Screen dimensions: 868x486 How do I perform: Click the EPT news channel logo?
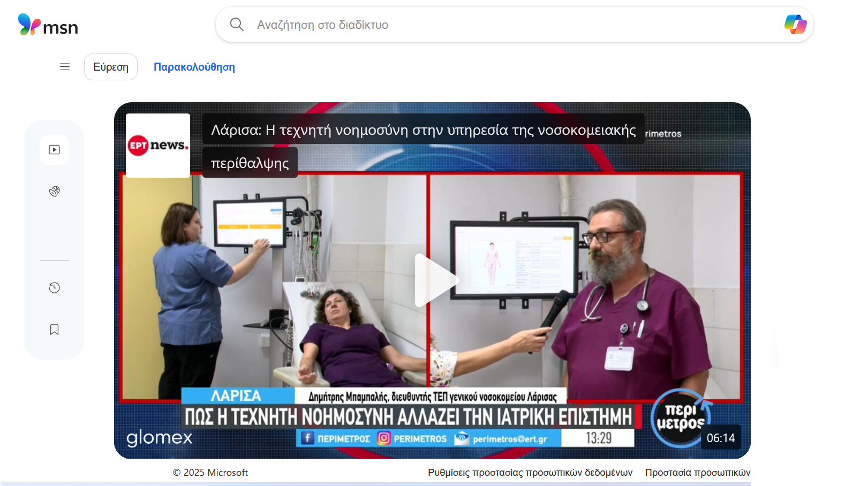[158, 145]
